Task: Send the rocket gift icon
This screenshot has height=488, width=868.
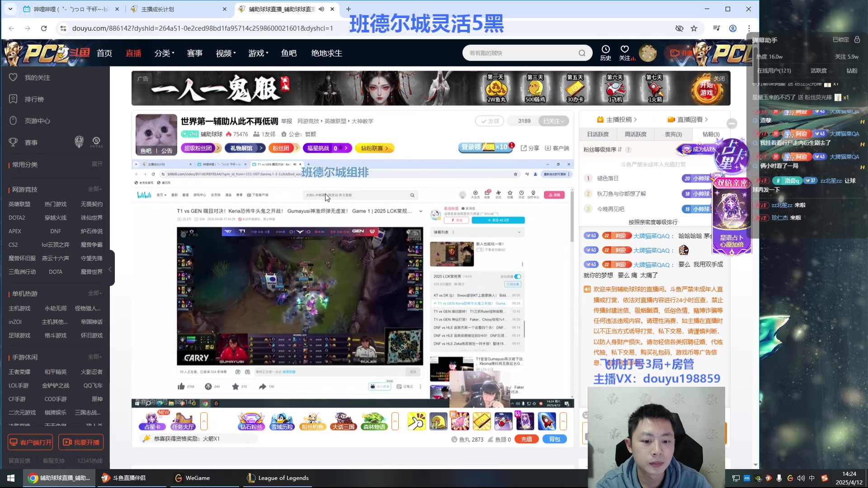Action: click(x=547, y=421)
